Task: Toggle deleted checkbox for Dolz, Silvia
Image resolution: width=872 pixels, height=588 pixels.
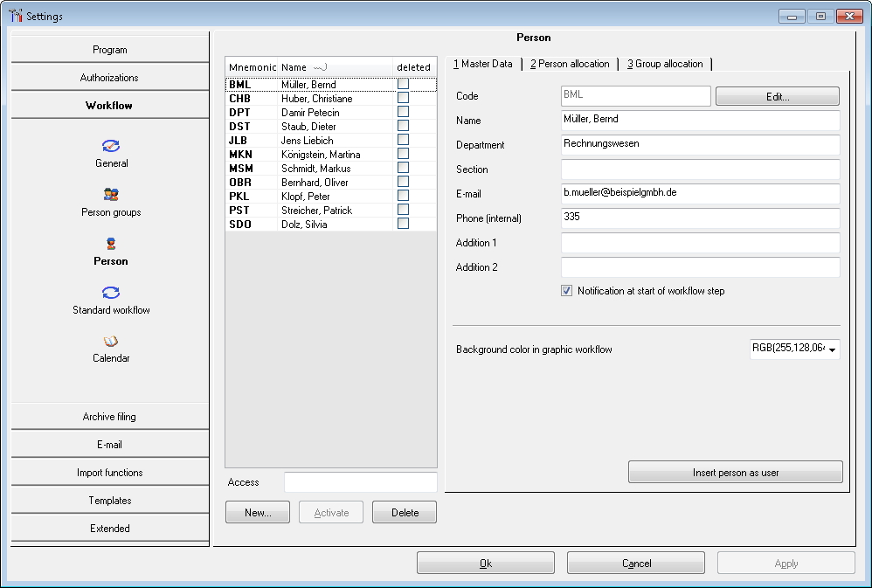Action: point(403,224)
